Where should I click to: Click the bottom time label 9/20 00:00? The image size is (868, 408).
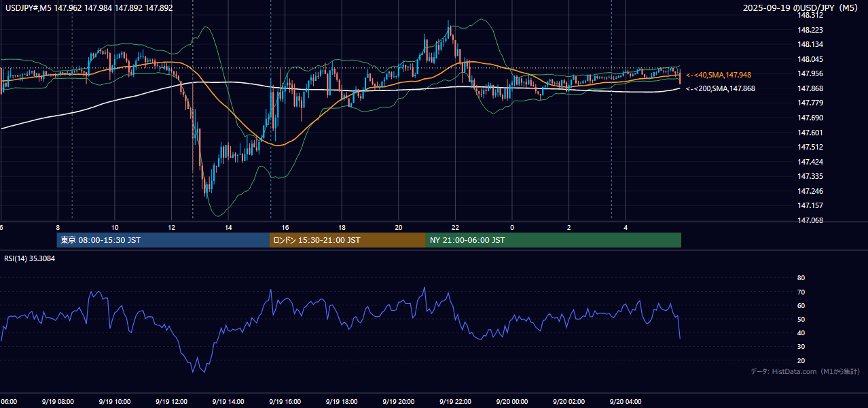pos(511,402)
